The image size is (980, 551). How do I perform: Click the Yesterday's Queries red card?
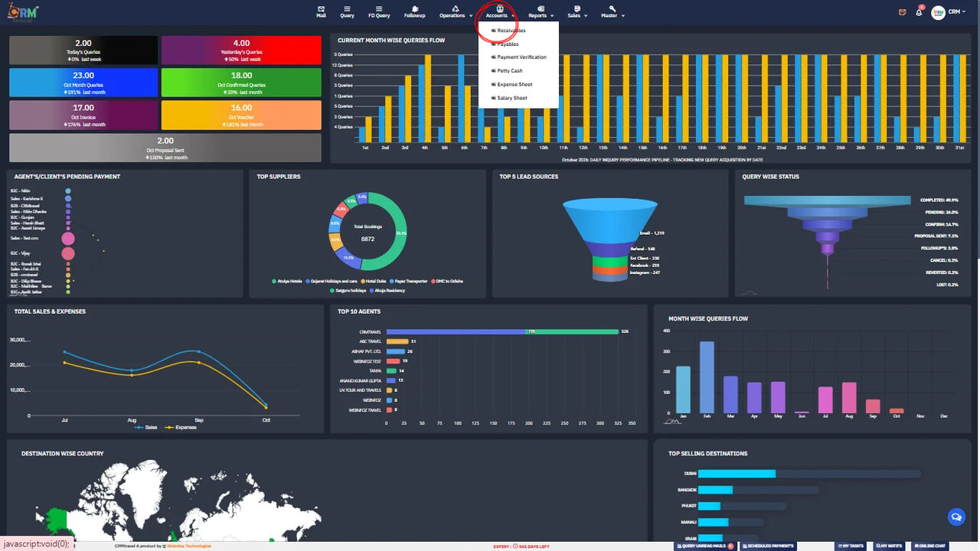click(241, 50)
